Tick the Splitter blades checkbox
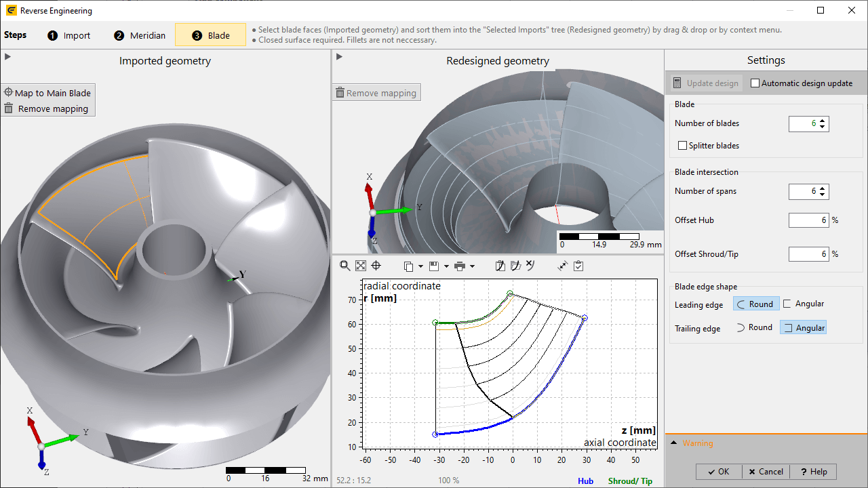 click(x=683, y=146)
